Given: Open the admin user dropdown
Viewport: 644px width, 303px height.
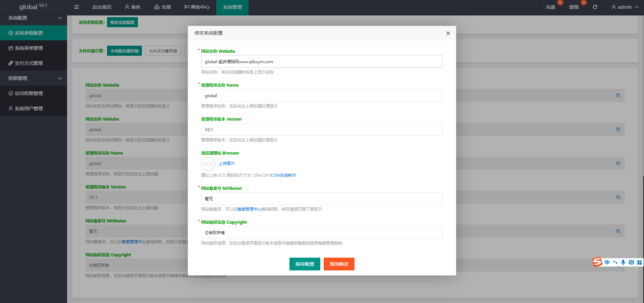Looking at the screenshot, I should coord(625,7).
